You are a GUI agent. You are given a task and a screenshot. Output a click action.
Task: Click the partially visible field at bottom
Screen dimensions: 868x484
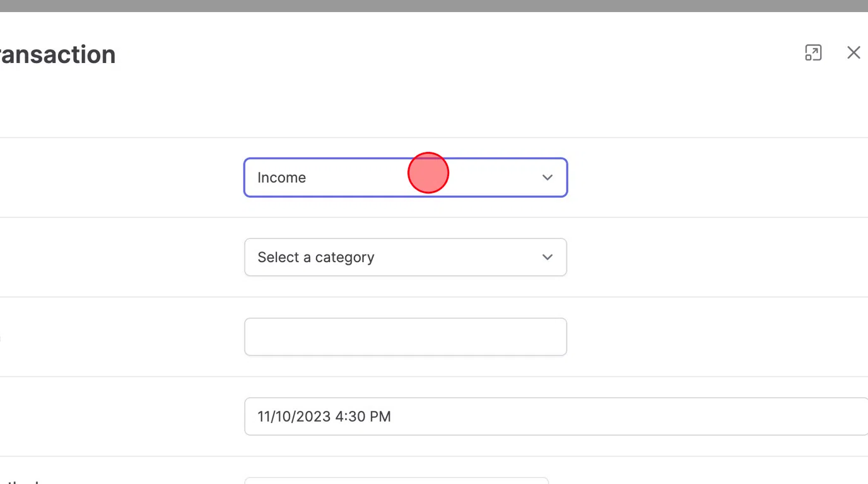tap(396, 481)
